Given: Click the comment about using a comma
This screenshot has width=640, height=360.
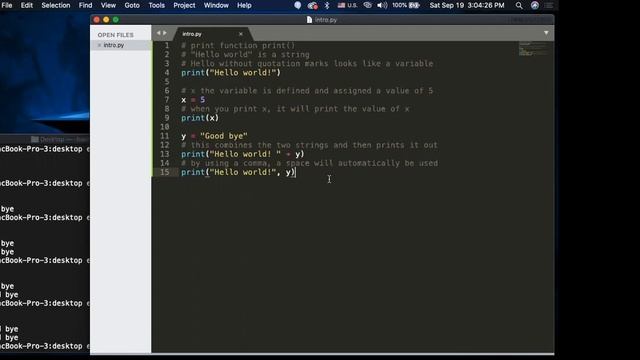Looking at the screenshot, I should coord(309,163).
